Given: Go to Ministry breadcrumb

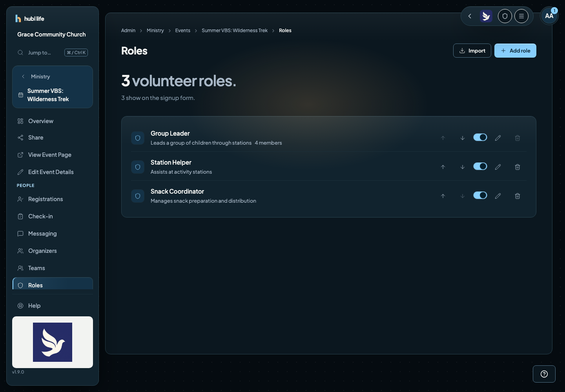Looking at the screenshot, I should [x=155, y=31].
